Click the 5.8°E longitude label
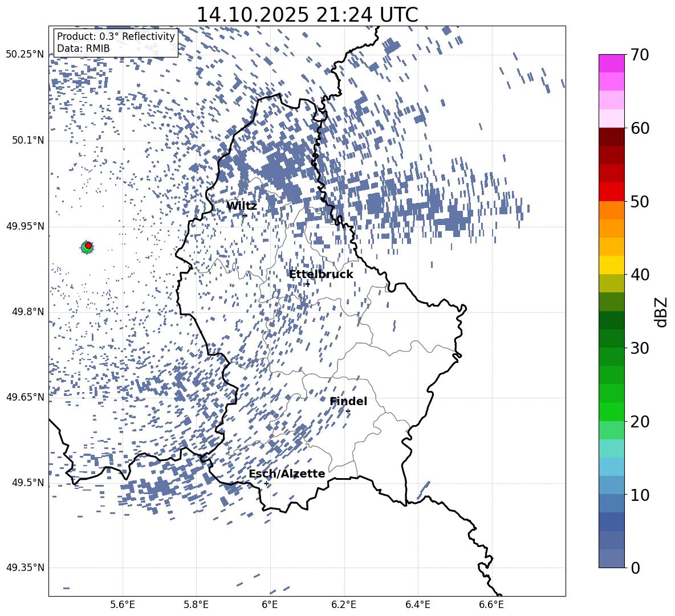 tap(196, 605)
